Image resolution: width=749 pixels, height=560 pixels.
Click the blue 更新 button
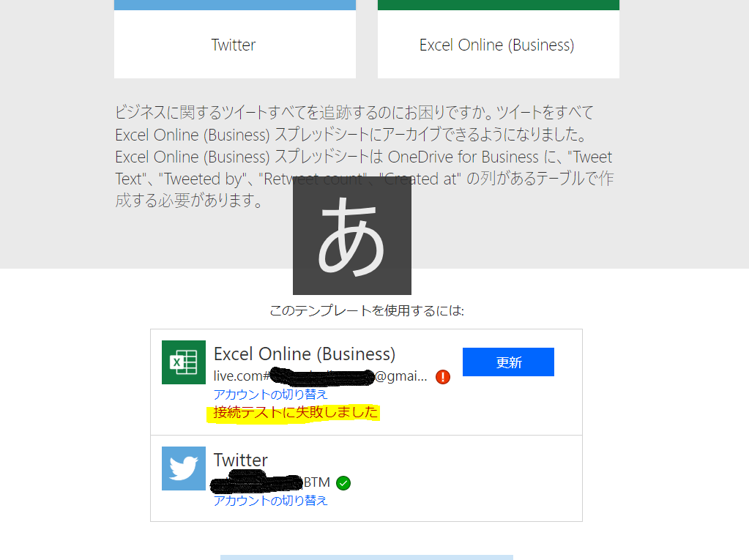point(508,362)
